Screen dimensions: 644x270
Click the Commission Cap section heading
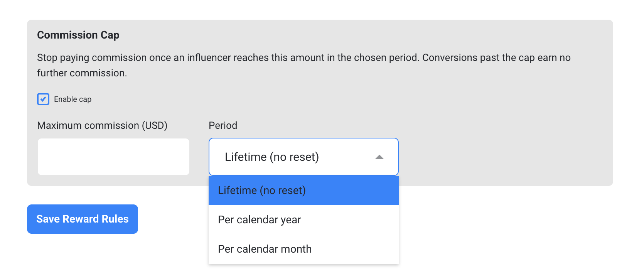(78, 35)
